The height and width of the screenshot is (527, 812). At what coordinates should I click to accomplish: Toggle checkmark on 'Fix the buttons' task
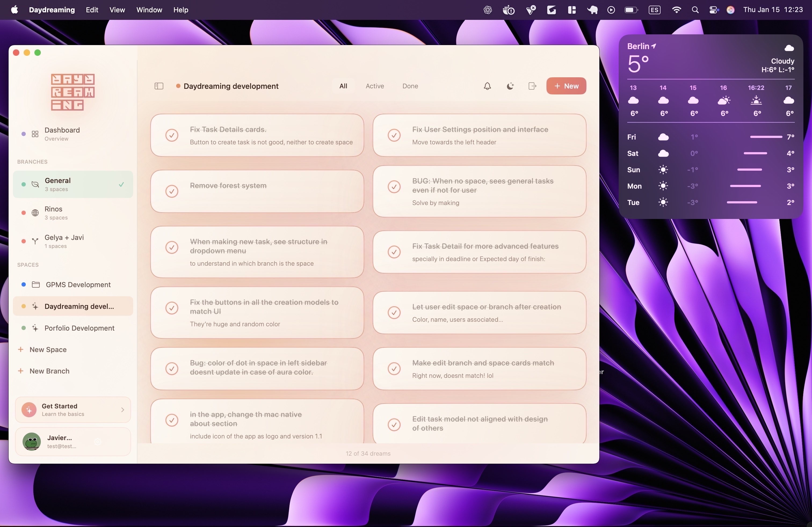172,308
